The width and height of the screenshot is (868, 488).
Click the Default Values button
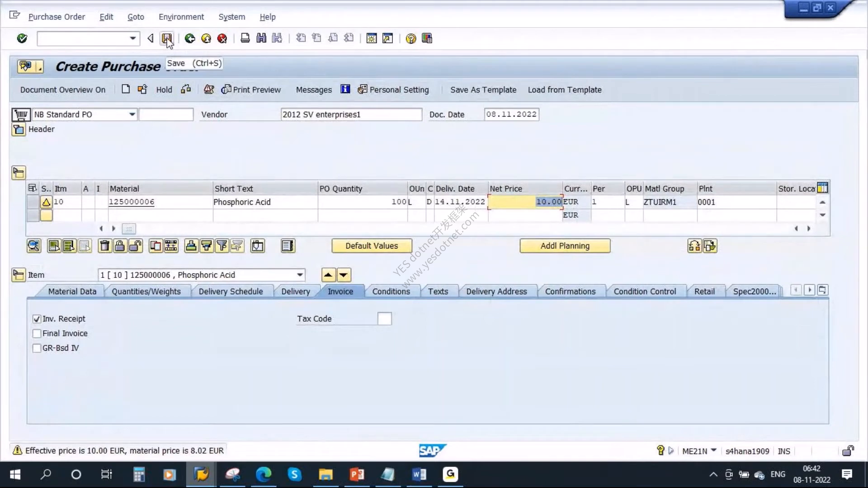pos(372,246)
